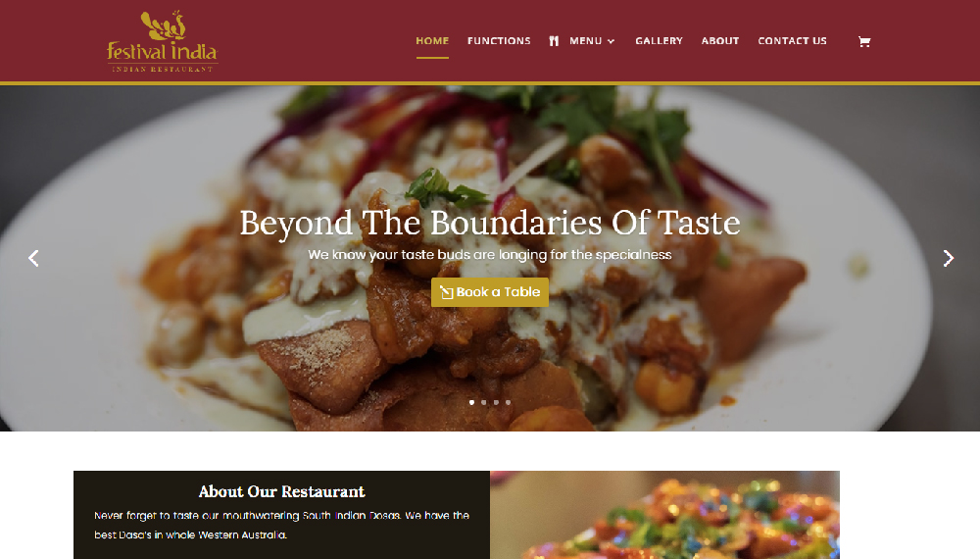Screen dimensions: 980x559
Task: Click the colorful dish photo thumbnail
Action: (665, 515)
